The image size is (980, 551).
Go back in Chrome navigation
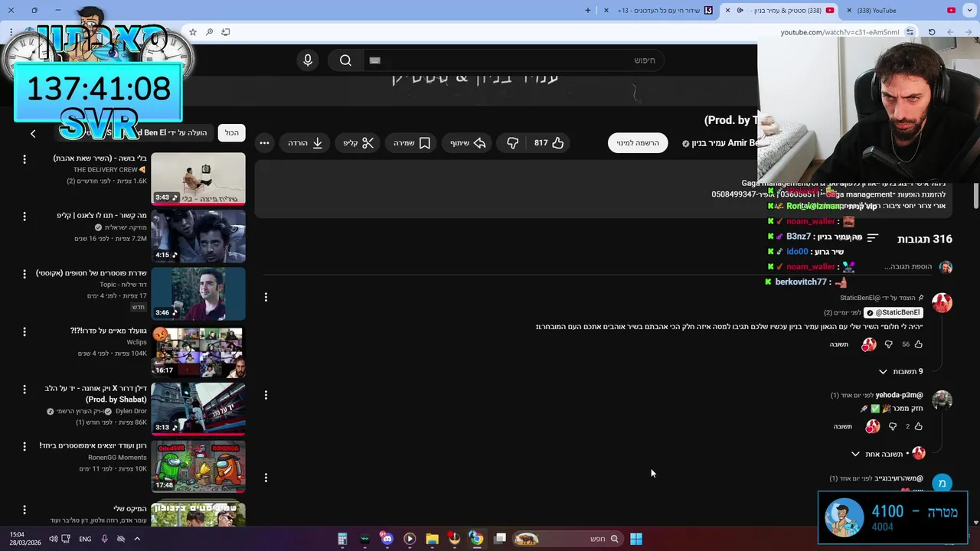point(969,32)
